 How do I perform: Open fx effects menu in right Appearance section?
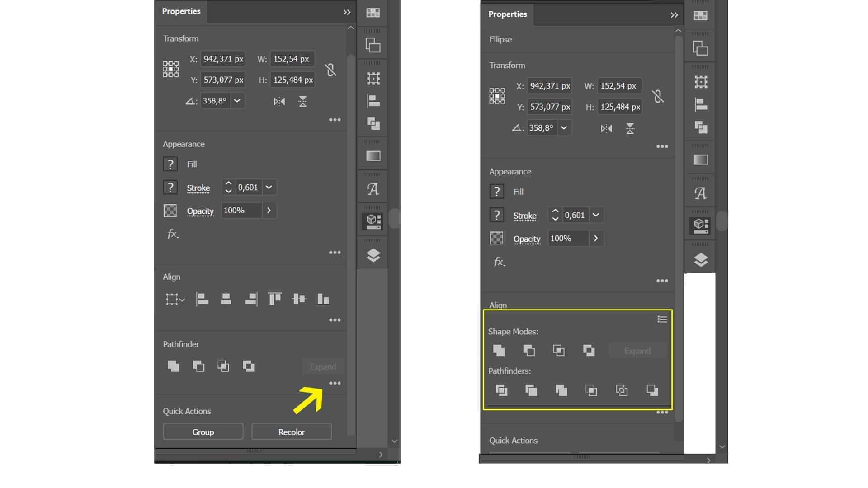[x=500, y=262]
